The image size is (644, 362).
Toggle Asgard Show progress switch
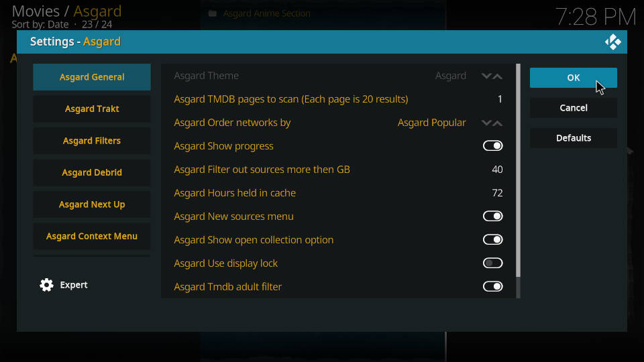[492, 145]
